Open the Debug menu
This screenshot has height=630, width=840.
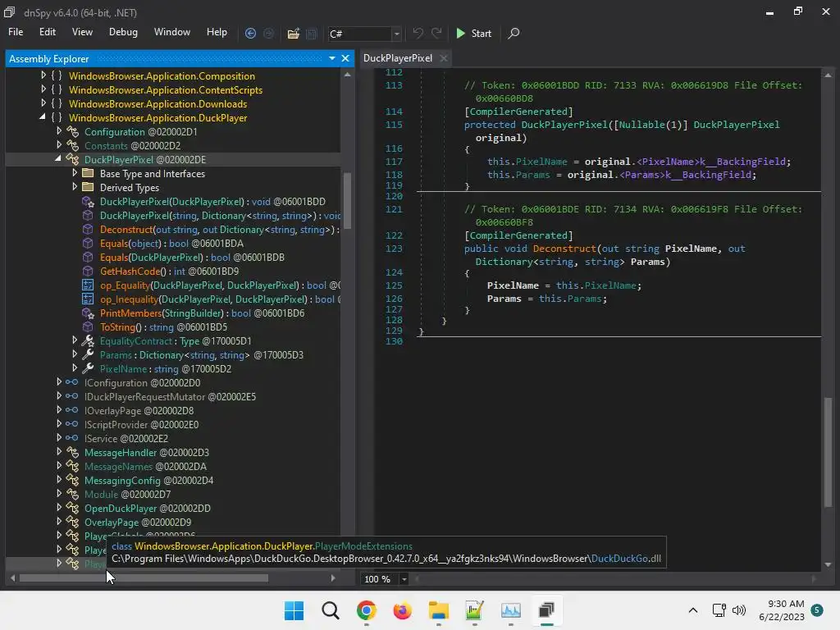pyautogui.click(x=123, y=32)
